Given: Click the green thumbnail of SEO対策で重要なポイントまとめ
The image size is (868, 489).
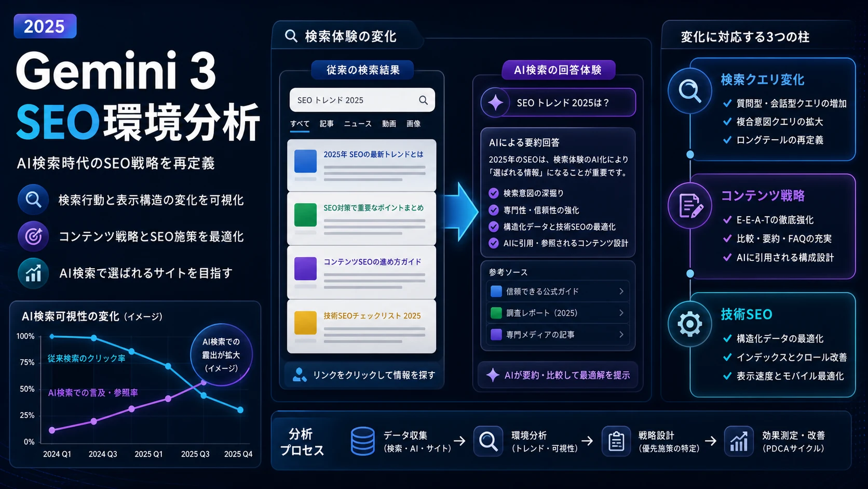Looking at the screenshot, I should (305, 215).
